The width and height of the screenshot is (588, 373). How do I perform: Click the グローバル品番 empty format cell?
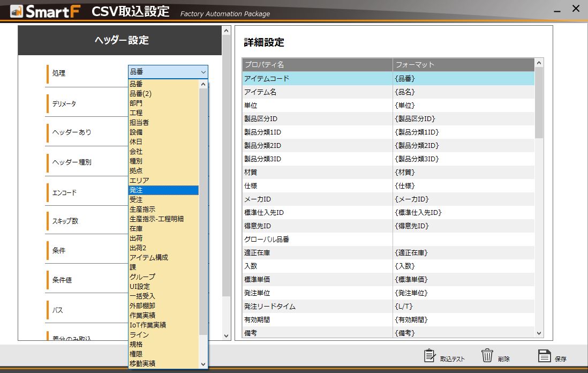coord(463,240)
